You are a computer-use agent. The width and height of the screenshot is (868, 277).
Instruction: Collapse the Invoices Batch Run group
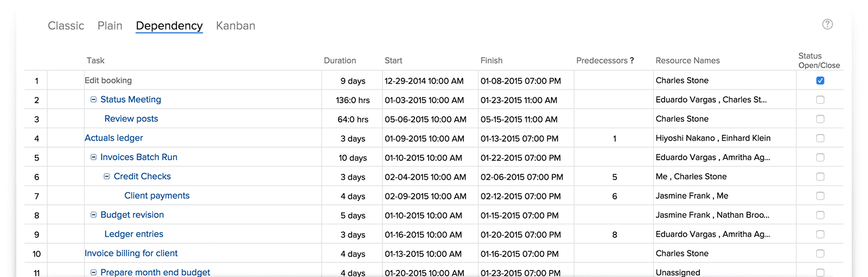[93, 157]
